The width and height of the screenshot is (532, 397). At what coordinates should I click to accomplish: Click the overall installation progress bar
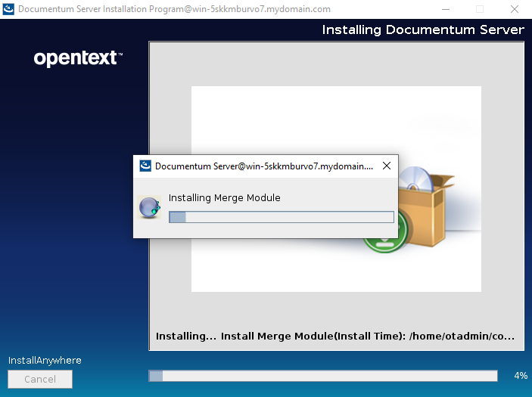coord(323,376)
